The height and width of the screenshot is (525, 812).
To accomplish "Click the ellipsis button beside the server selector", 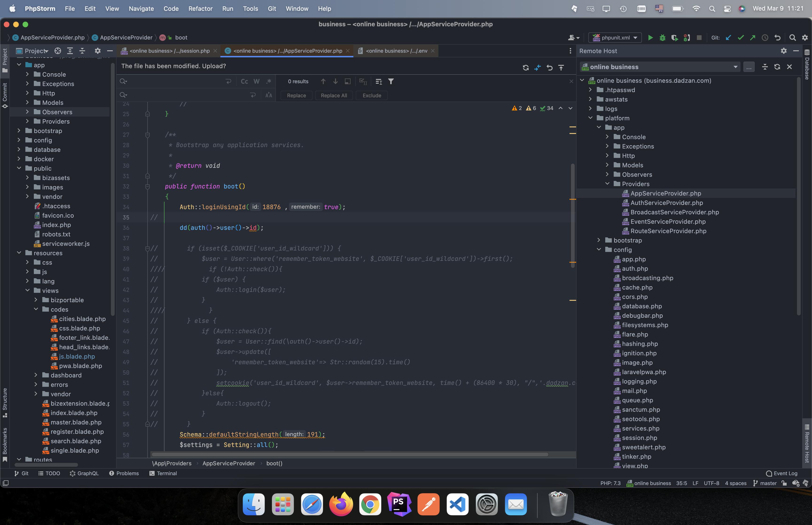I will pyautogui.click(x=749, y=67).
